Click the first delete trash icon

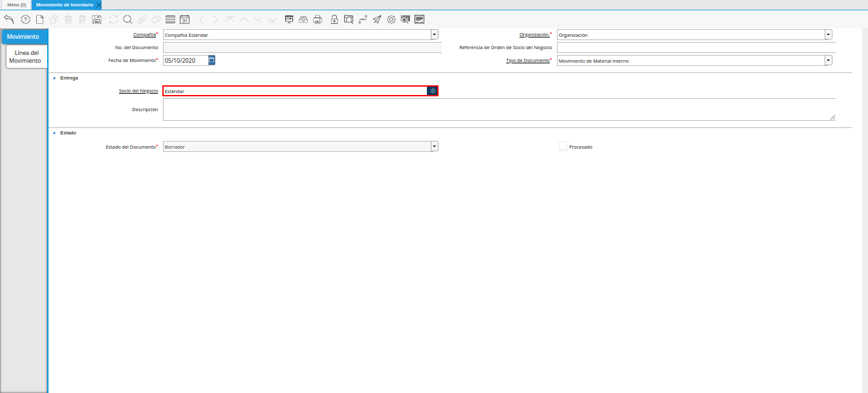pos(69,19)
